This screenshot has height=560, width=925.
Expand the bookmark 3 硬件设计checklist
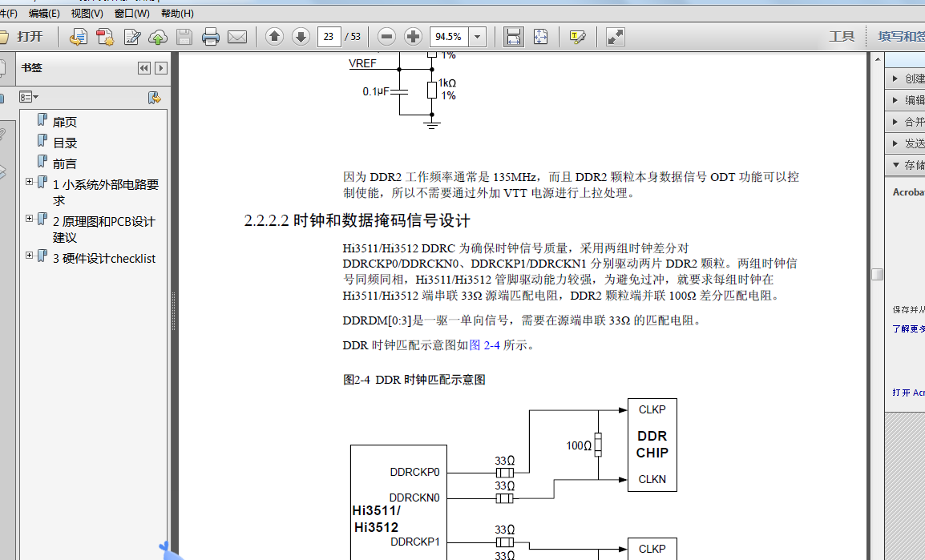pyautogui.click(x=29, y=256)
